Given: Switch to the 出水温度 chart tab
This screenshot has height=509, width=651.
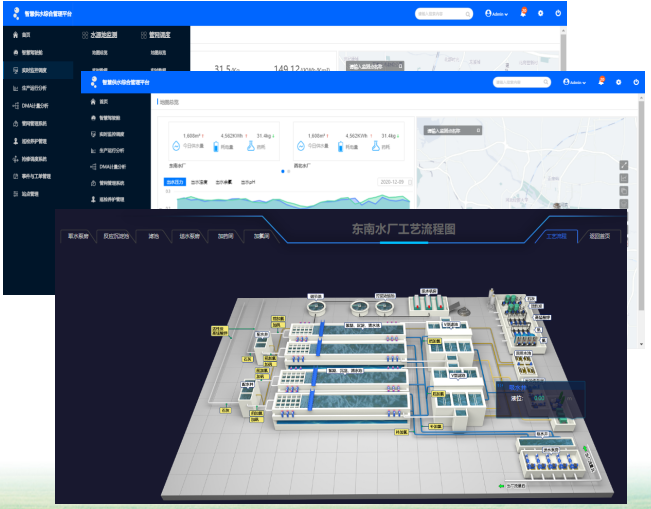Looking at the screenshot, I should [x=199, y=182].
